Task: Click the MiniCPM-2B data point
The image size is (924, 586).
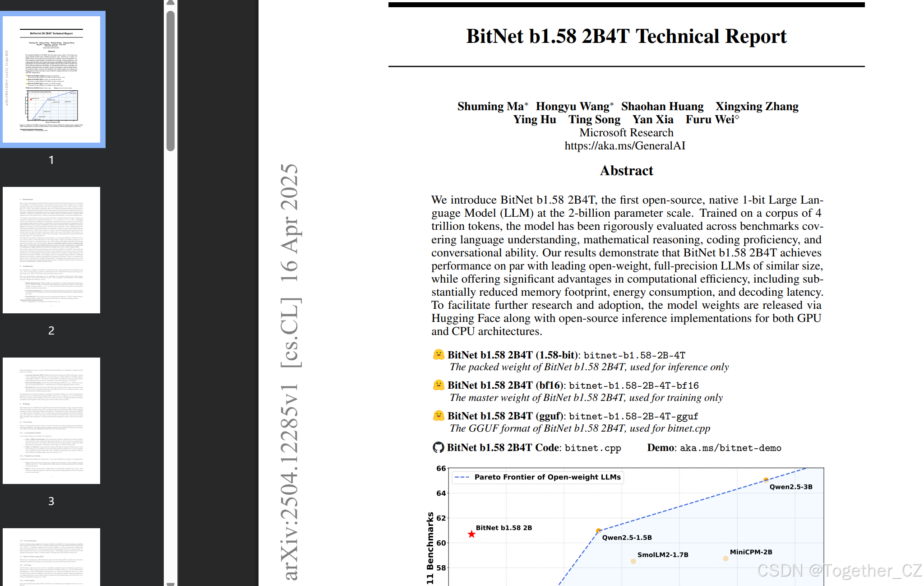Action: pyautogui.click(x=725, y=558)
